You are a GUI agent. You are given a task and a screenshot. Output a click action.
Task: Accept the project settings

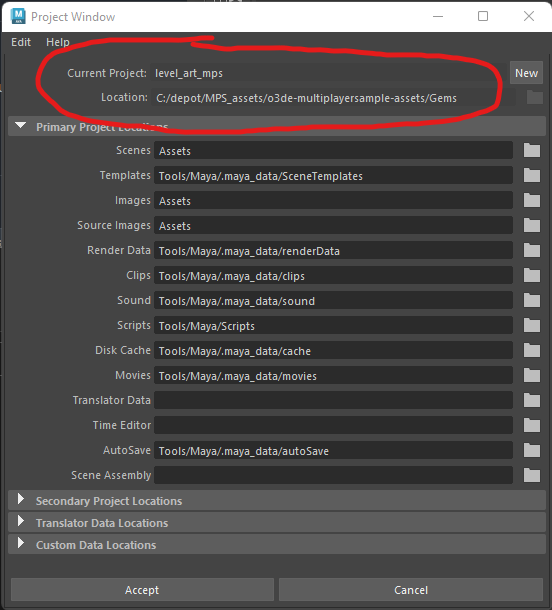point(142,590)
